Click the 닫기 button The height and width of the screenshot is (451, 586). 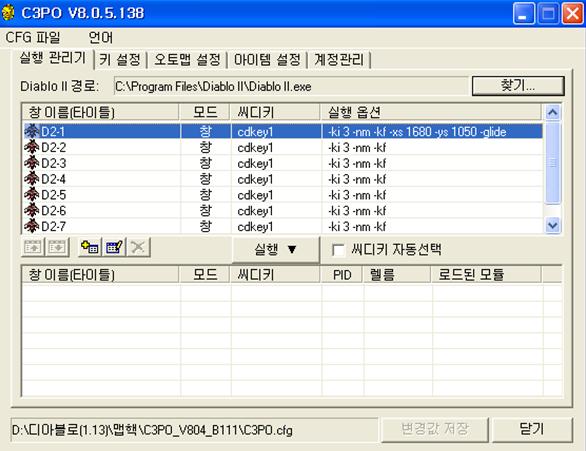pyautogui.click(x=532, y=429)
